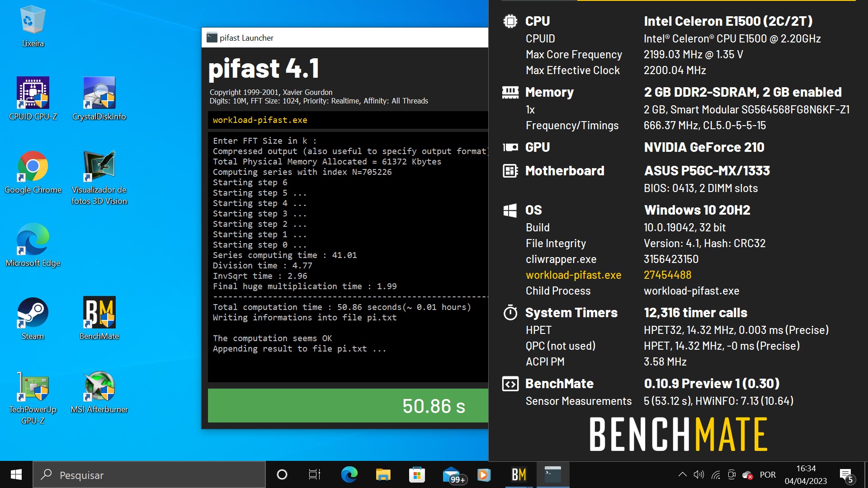
Task: Open the Wi-Fi network tray icon
Action: click(x=716, y=474)
